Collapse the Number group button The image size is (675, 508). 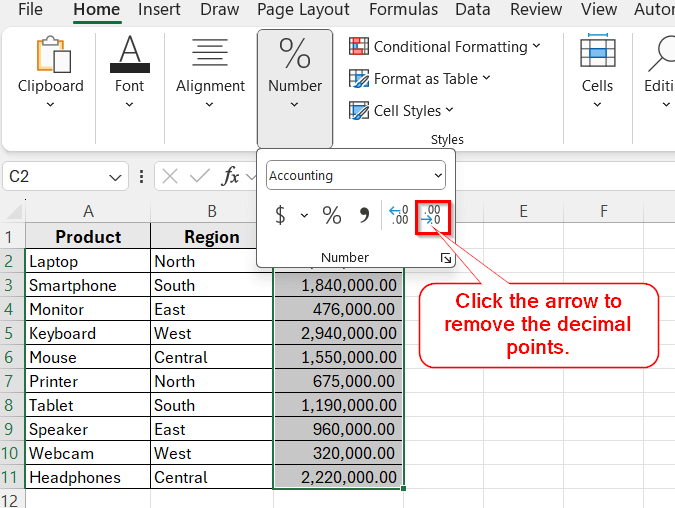[295, 88]
